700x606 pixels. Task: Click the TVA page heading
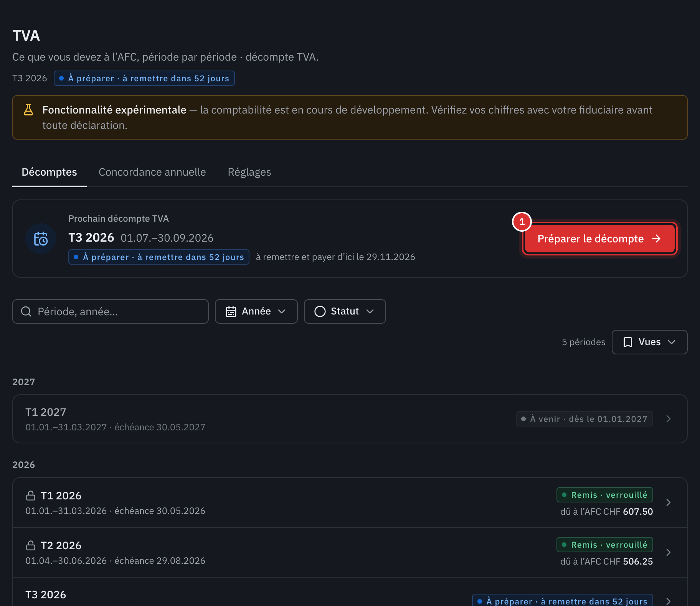[26, 36]
